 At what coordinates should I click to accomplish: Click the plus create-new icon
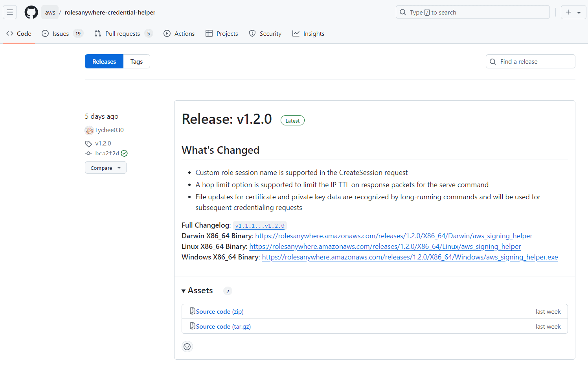(x=568, y=12)
